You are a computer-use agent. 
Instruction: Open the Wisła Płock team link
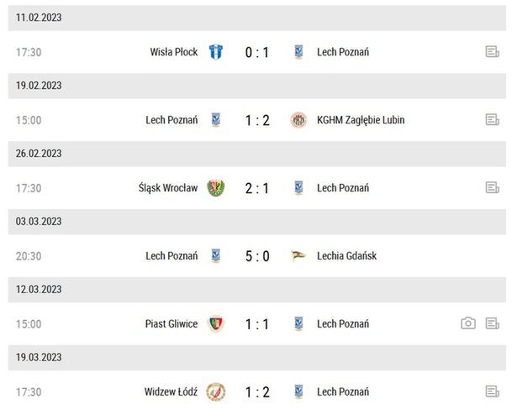(x=173, y=52)
